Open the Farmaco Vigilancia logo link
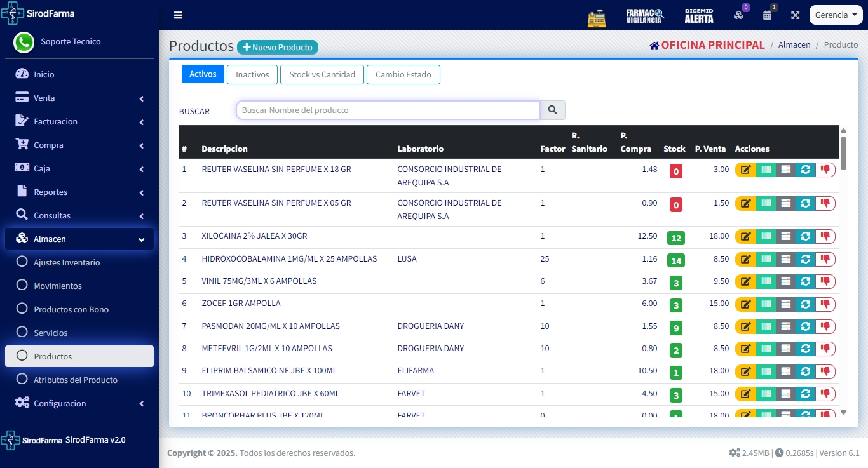Image resolution: width=868 pixels, height=468 pixels. click(x=644, y=16)
